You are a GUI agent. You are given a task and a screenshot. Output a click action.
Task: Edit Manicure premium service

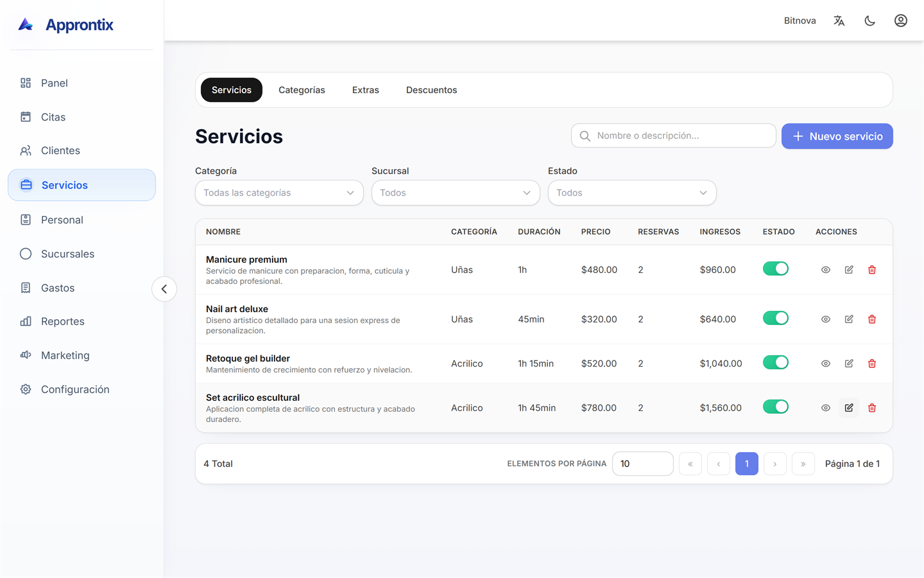click(849, 270)
